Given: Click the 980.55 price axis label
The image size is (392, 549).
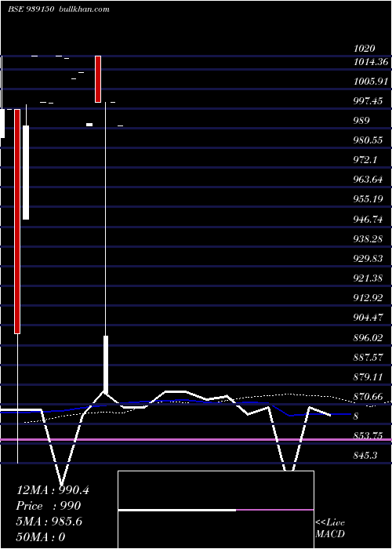Looking at the screenshot, I should pos(368,140).
